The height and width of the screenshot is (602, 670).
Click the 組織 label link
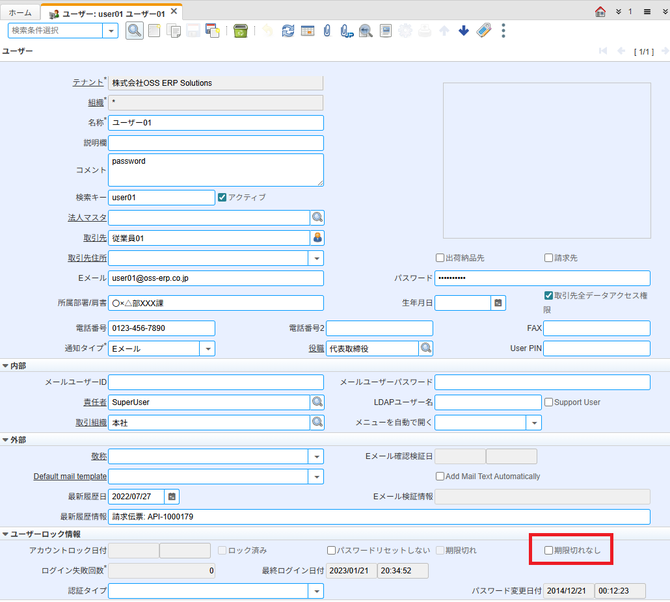tap(96, 103)
